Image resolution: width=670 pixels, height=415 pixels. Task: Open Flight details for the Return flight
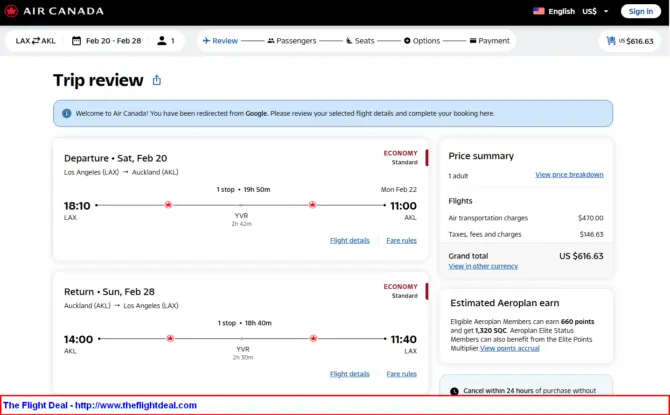point(350,374)
